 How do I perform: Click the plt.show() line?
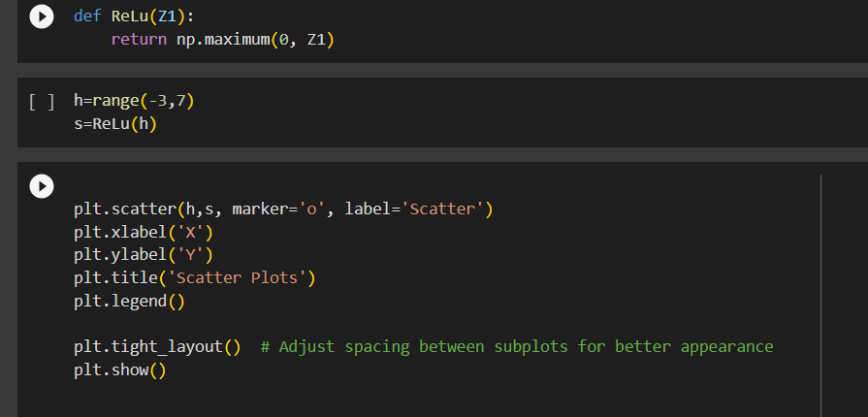(120, 369)
